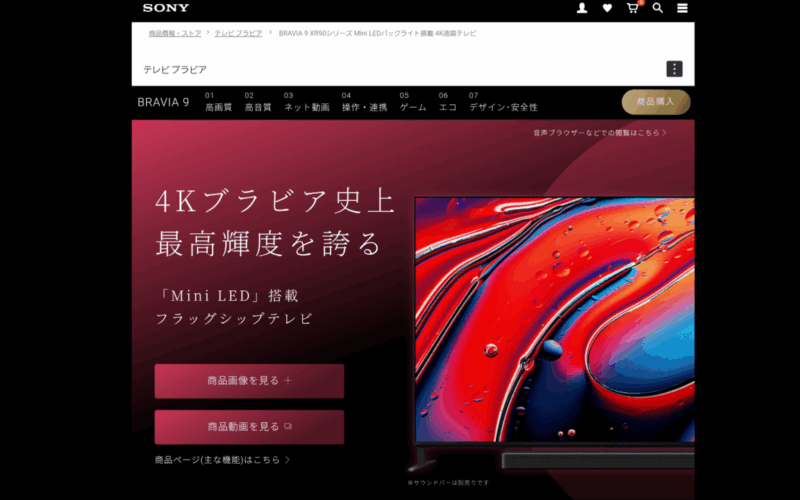Click the SONY logo

(x=166, y=8)
